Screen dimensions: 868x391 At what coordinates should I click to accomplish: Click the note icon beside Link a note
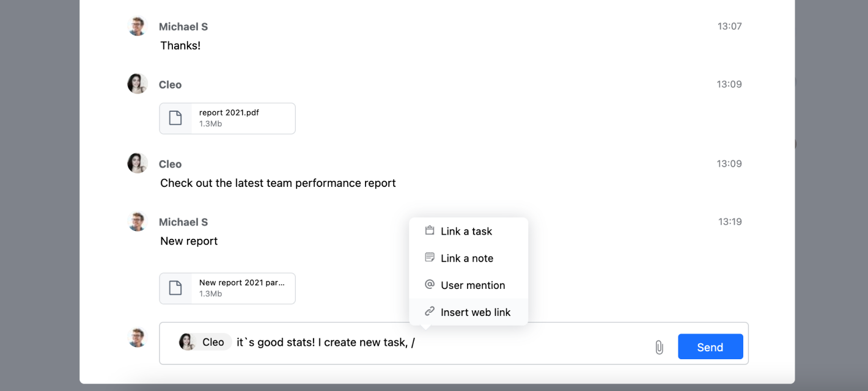click(430, 258)
